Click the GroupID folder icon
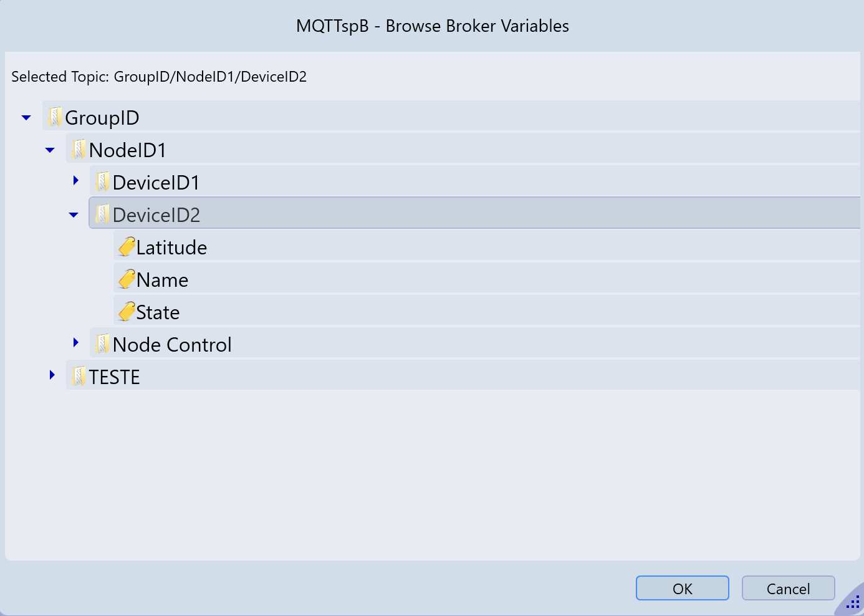864x616 pixels. coord(55,117)
